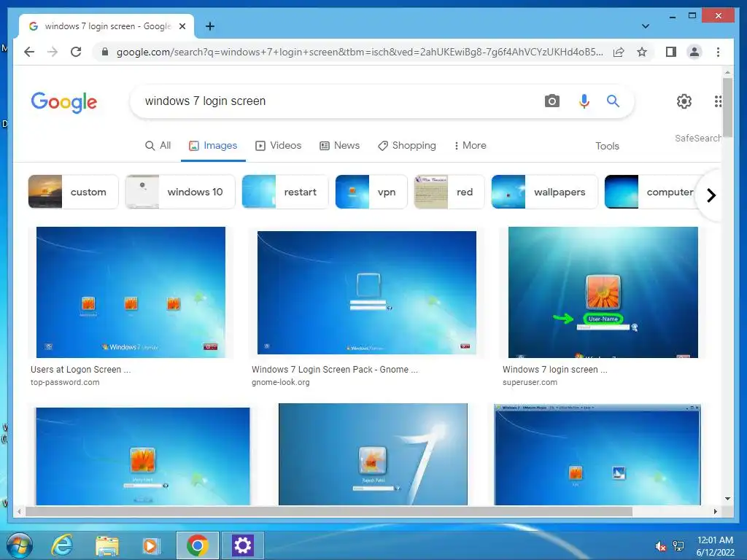This screenshot has height=560, width=747.
Task: Filter results by windows 10 chip
Action: pos(180,192)
